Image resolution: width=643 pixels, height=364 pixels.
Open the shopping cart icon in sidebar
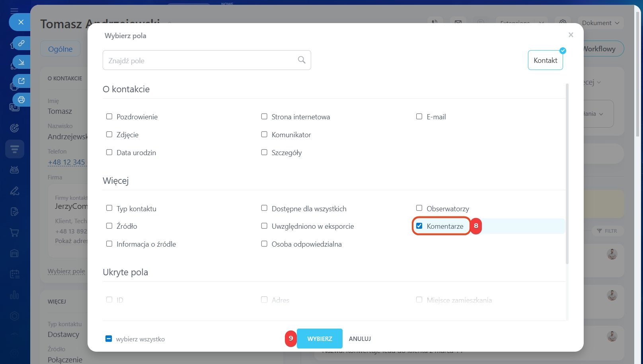[x=15, y=233]
